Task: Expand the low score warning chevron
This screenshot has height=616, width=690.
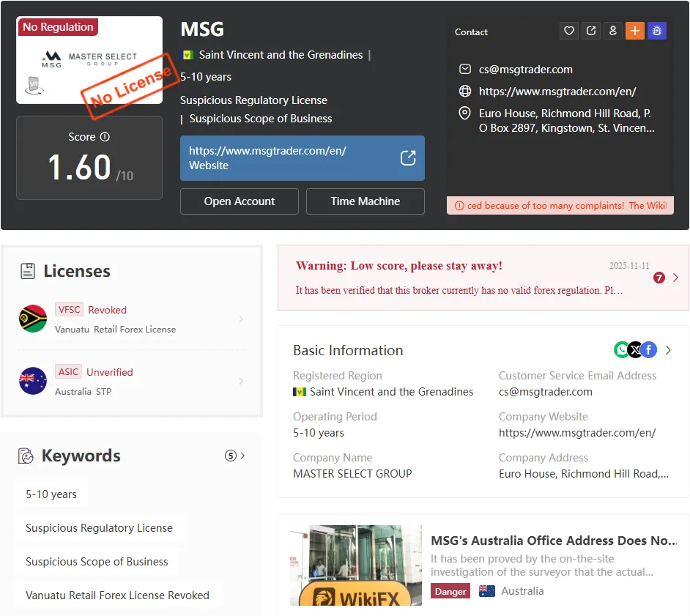Action: 675,278
